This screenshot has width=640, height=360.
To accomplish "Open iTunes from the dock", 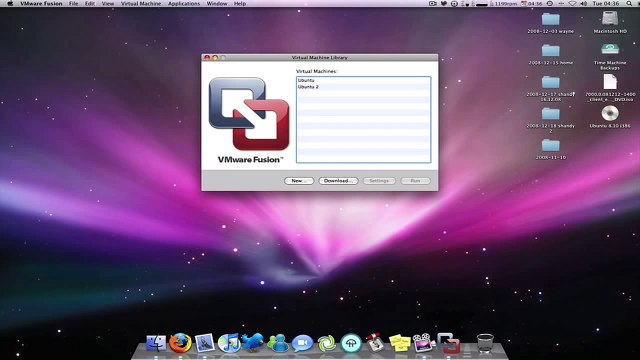I will (228, 343).
